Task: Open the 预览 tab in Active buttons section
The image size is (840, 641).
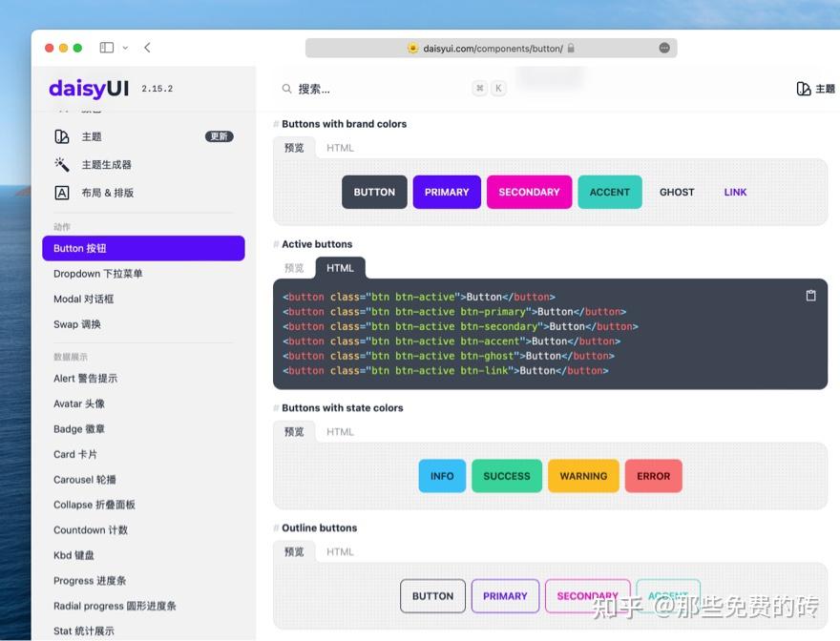Action: pyautogui.click(x=294, y=268)
